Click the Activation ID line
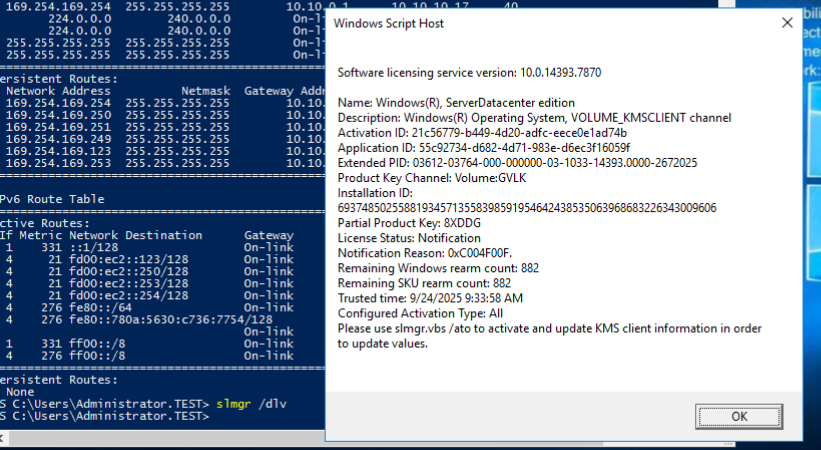The image size is (821, 450). [482, 133]
